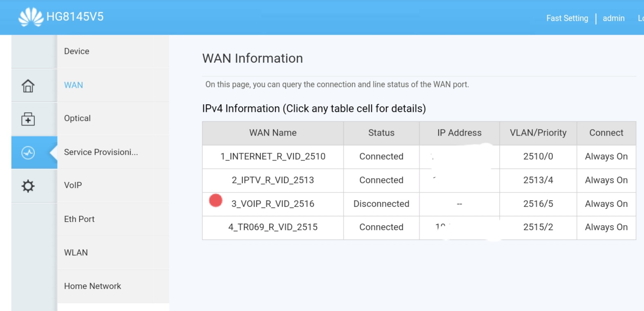Open the Home Network menu item
This screenshot has height=311, width=644.
pyautogui.click(x=92, y=286)
